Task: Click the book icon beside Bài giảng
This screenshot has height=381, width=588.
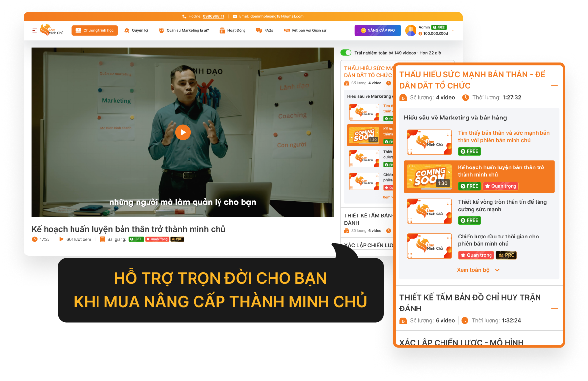Action: pos(102,239)
